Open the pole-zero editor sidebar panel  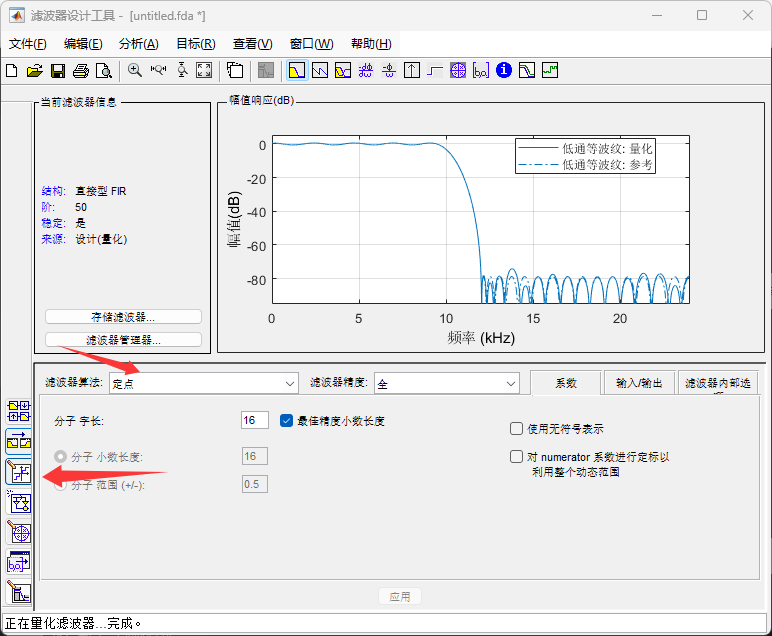pos(19,531)
